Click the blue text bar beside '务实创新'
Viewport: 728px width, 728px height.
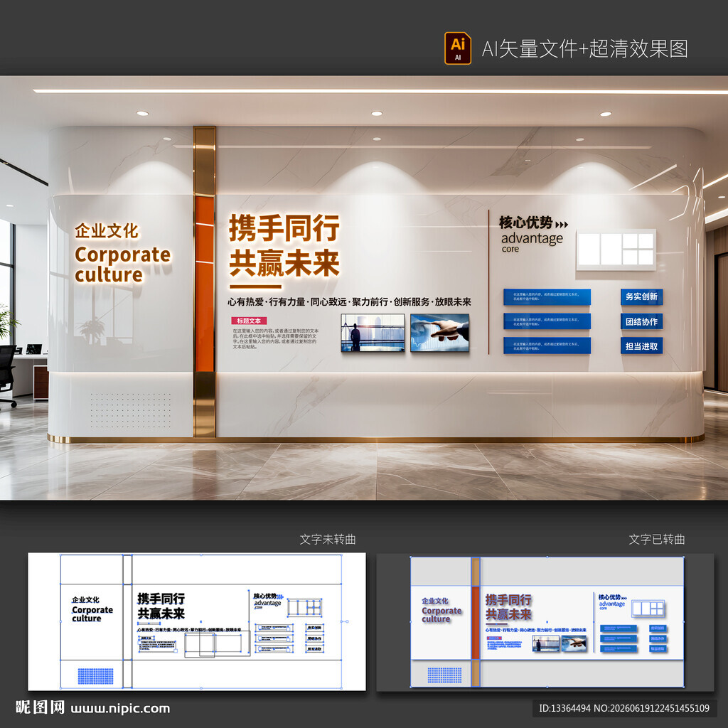pyautogui.click(x=547, y=296)
